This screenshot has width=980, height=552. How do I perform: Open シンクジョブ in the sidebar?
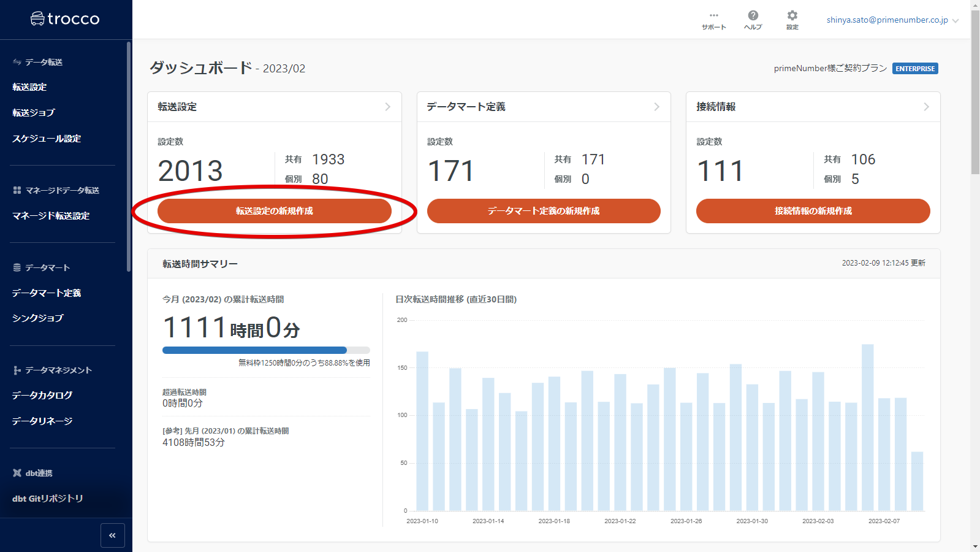coord(38,318)
